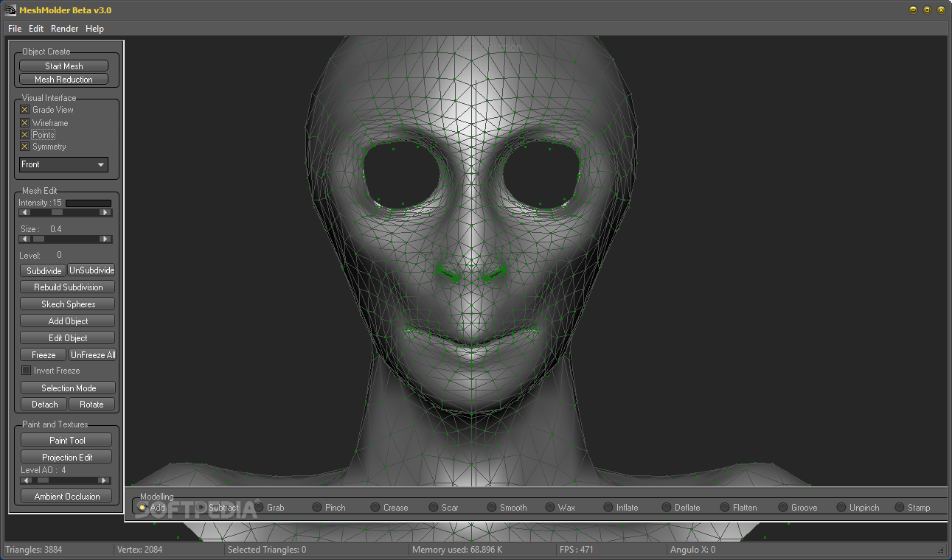Click the black Intensity color bar
The width and height of the screenshot is (952, 560).
click(x=88, y=203)
